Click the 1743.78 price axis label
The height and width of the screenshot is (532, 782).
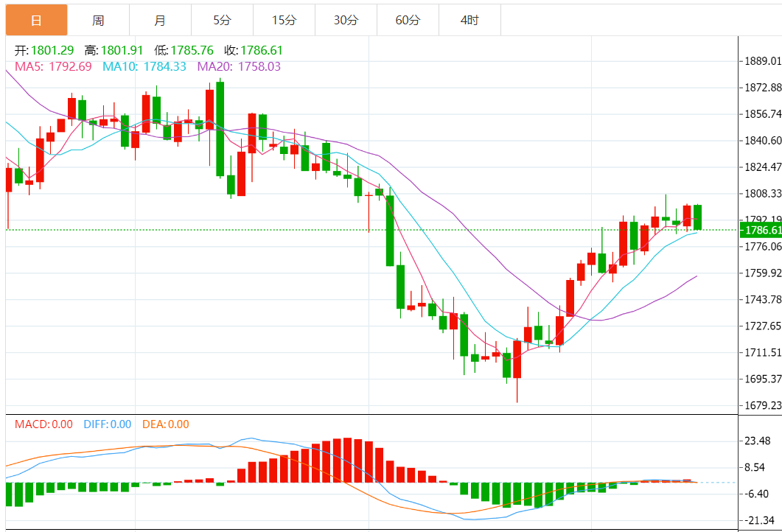[x=763, y=299]
